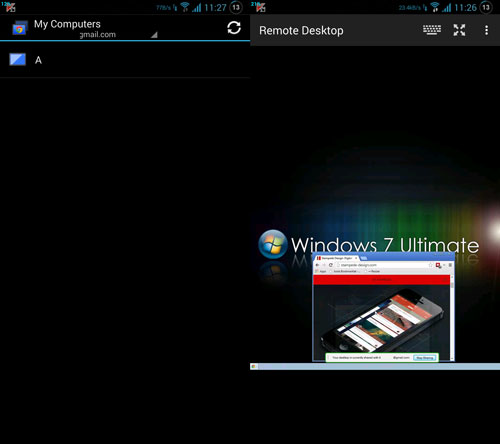Reload the page in the remote Chrome window
This screenshot has width=500, height=444.
click(330, 265)
